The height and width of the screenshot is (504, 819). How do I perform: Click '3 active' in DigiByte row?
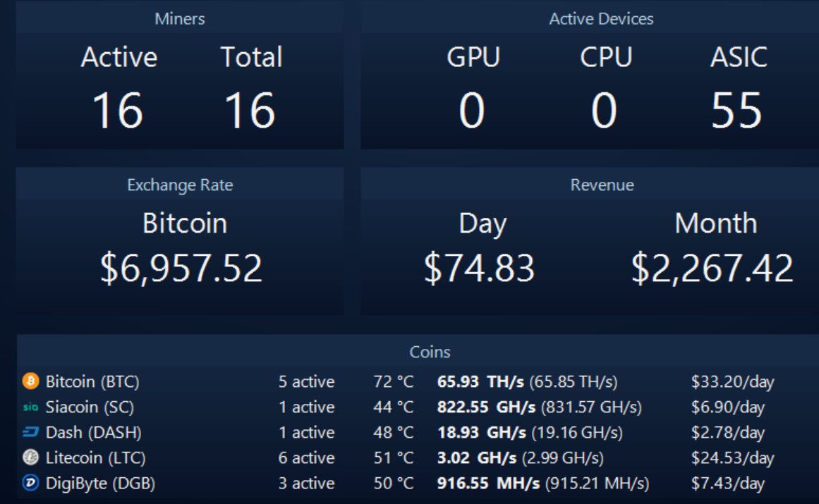[307, 484]
